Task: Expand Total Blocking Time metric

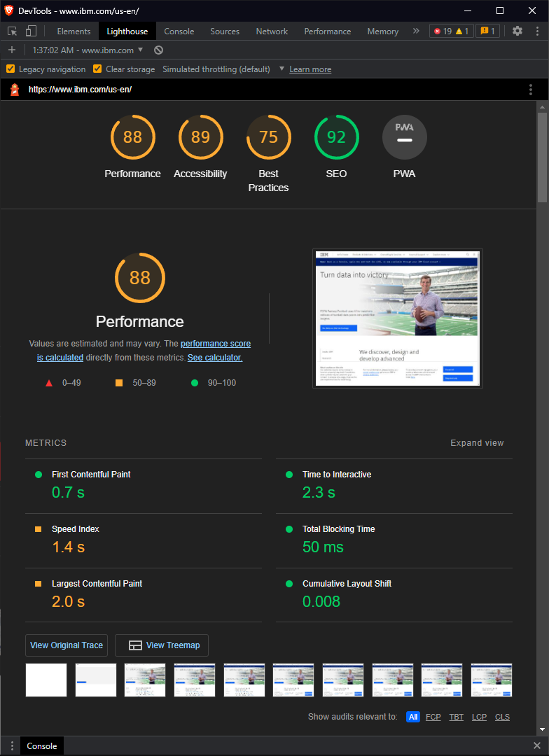Action: point(394,540)
